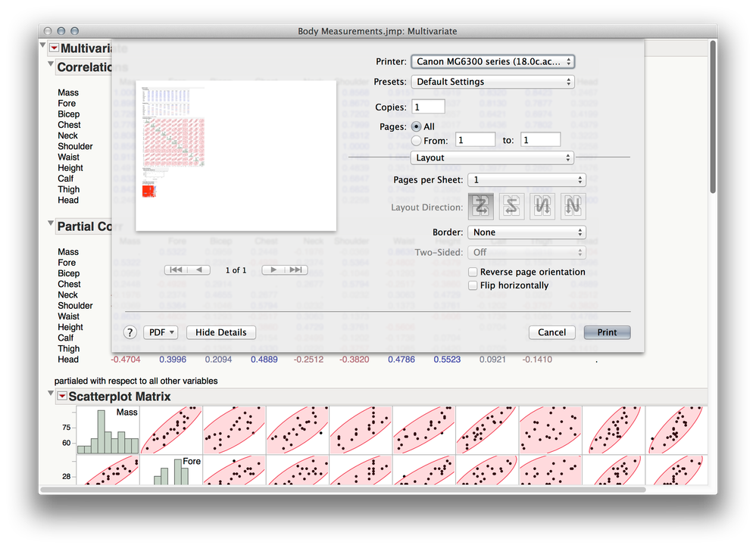
Task: Click the Head row value 0.0921
Action: pyautogui.click(x=492, y=360)
